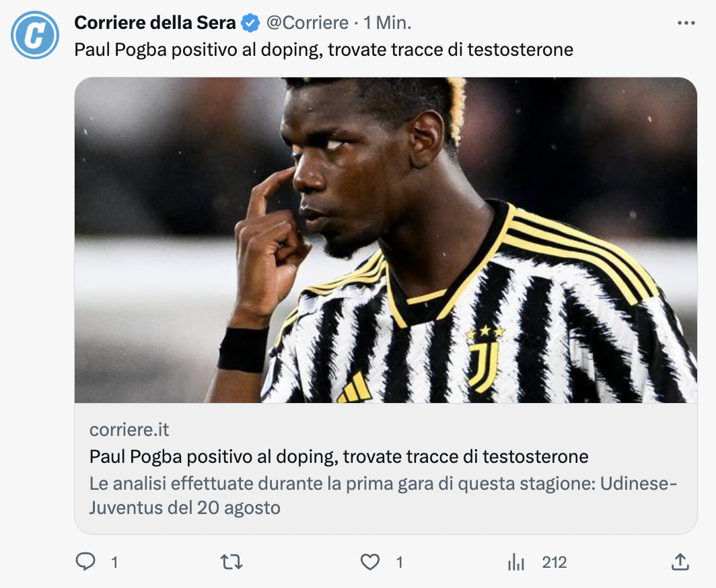Click the blue verified badge
Viewport: 716px width, 588px height.
pyautogui.click(x=251, y=23)
